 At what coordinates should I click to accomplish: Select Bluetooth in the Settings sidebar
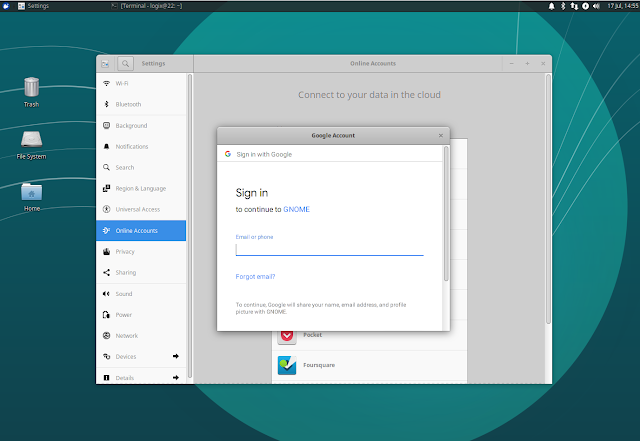point(128,104)
